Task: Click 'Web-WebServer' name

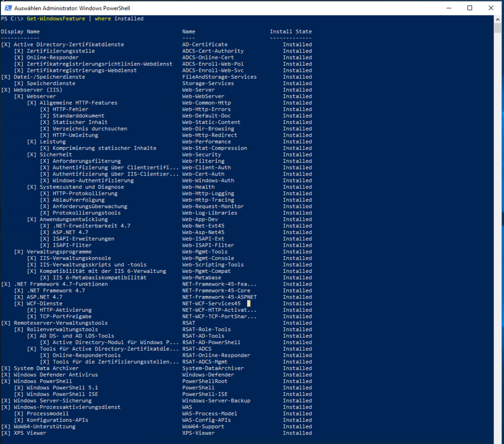Action: coord(203,96)
